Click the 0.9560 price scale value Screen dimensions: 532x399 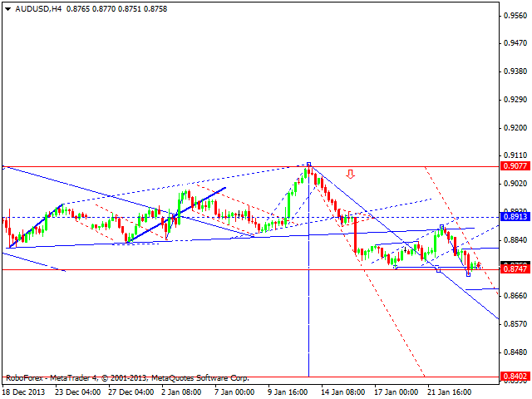[514, 16]
